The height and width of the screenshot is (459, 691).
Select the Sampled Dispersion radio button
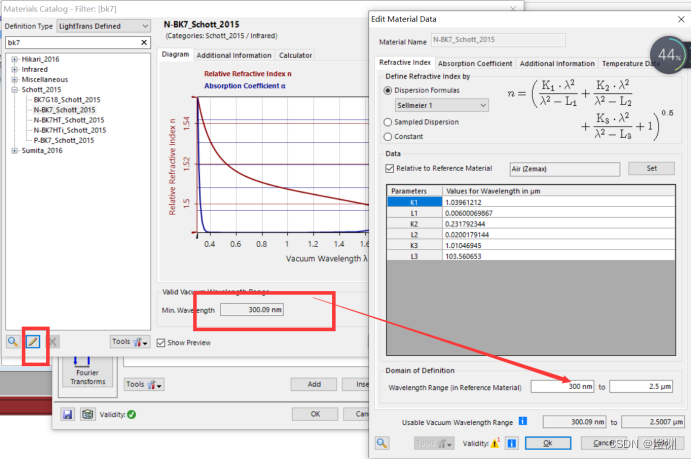click(388, 122)
